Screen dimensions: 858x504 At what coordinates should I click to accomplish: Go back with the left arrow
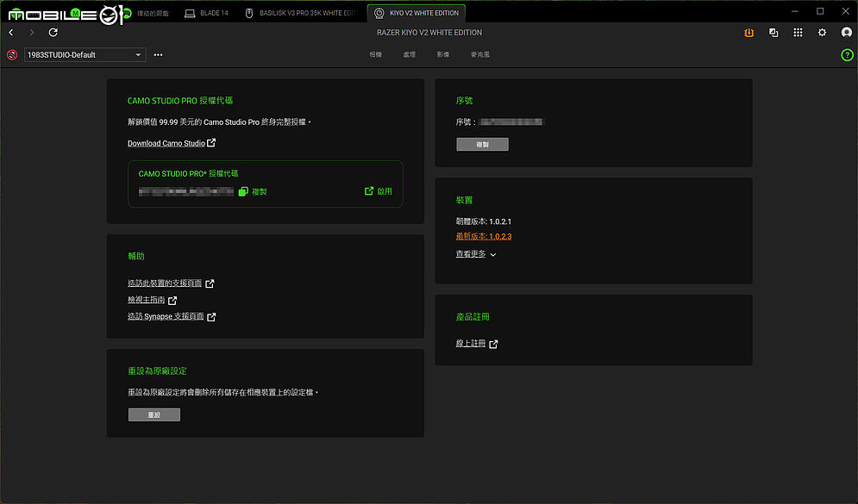11,33
